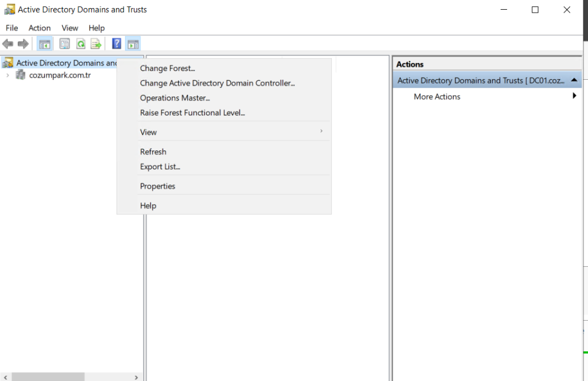The height and width of the screenshot is (381, 588).
Task: Open Help via blue question mark icon
Action: tap(117, 44)
